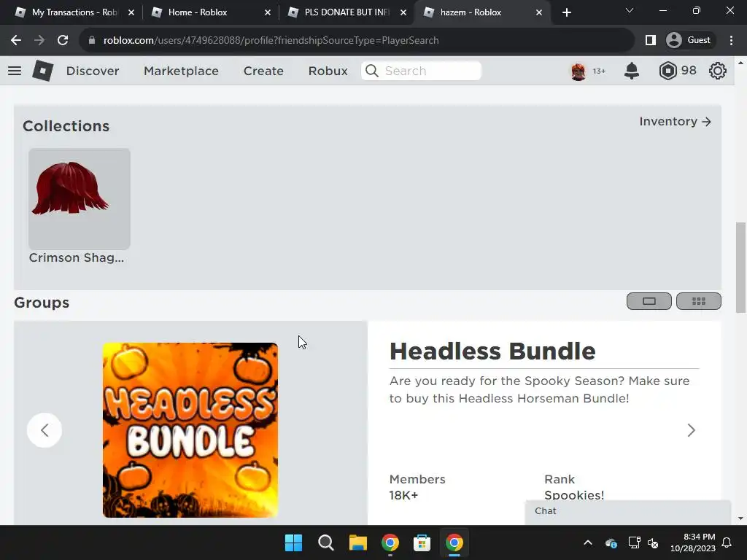Open File Explorer from taskbar
The width and height of the screenshot is (747, 560).
tap(357, 542)
